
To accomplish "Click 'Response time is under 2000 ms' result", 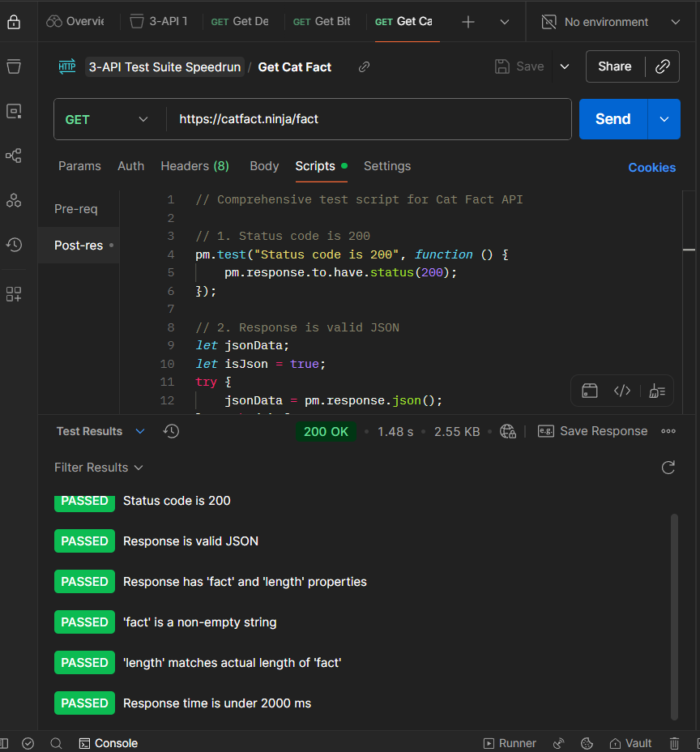I will pos(217,703).
